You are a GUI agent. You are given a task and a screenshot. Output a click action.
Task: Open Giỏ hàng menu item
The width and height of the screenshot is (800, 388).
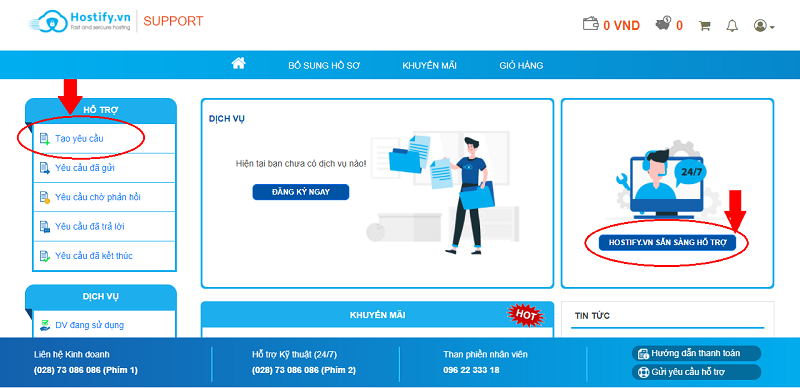[x=521, y=66]
